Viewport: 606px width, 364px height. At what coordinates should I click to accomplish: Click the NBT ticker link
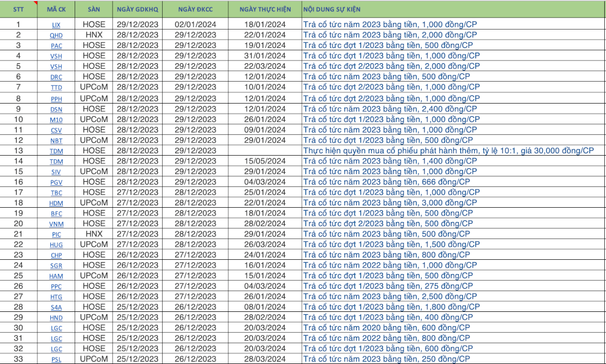tap(56, 141)
